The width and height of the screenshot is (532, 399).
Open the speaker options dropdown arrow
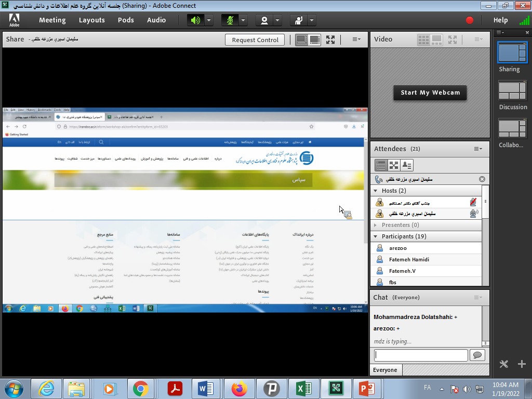tap(209, 20)
